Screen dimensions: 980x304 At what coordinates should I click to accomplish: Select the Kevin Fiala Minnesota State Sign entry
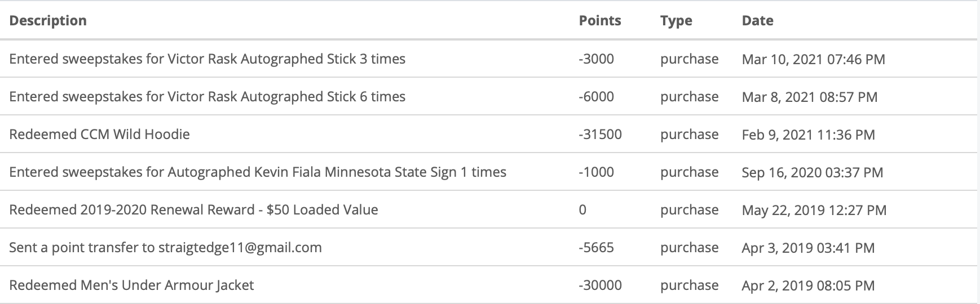tap(258, 172)
